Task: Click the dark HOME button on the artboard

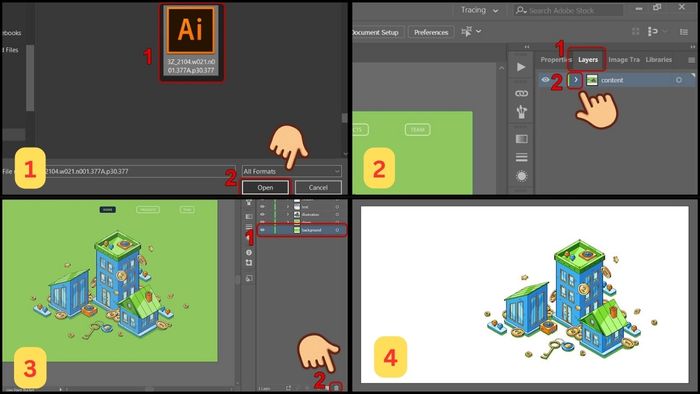Action: tap(107, 209)
